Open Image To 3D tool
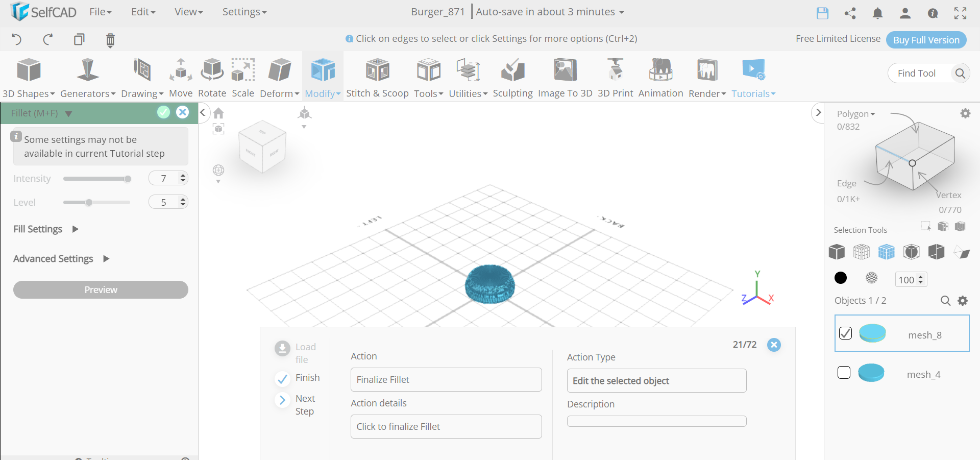980x460 pixels. pos(565,78)
